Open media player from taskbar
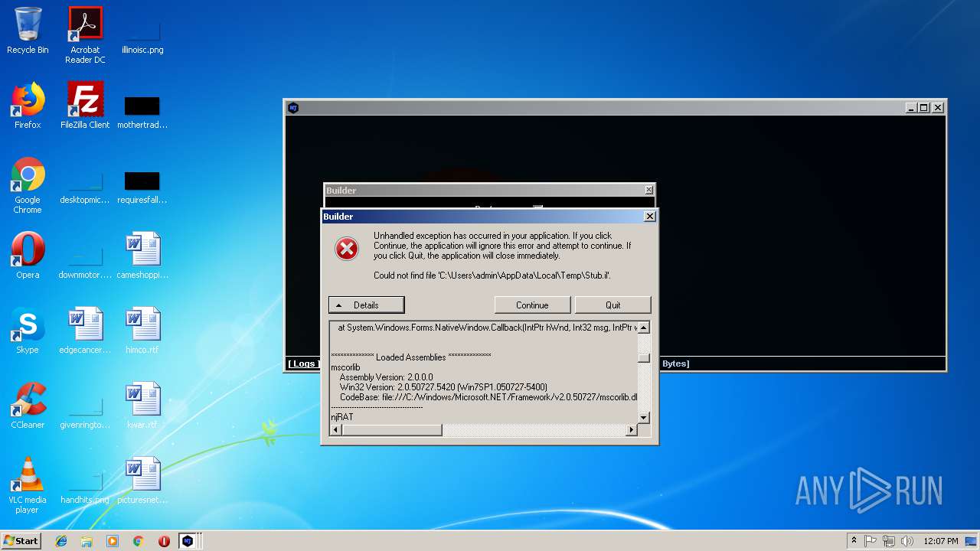 113,541
